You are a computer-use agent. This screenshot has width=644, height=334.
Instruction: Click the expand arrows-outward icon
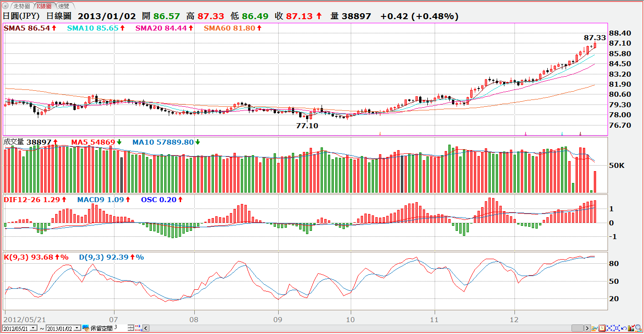(x=617, y=328)
